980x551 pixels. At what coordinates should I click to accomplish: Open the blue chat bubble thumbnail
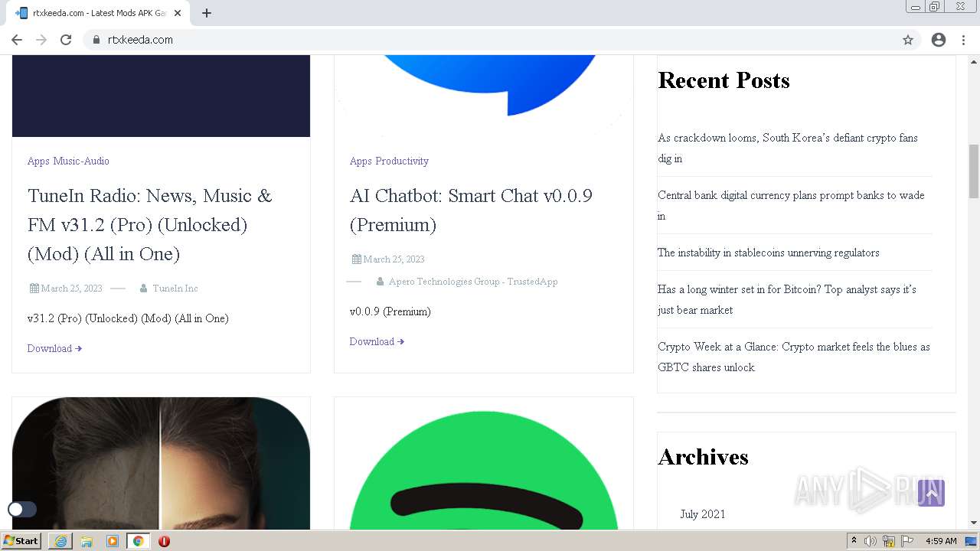tap(484, 96)
